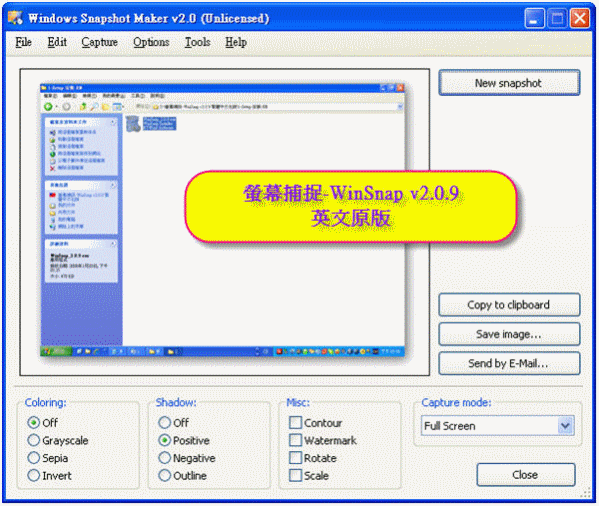Open the Options menu

click(x=151, y=42)
